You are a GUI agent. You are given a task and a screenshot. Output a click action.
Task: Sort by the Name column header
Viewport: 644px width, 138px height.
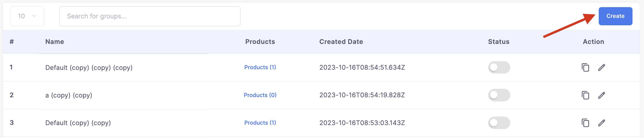[x=54, y=42]
